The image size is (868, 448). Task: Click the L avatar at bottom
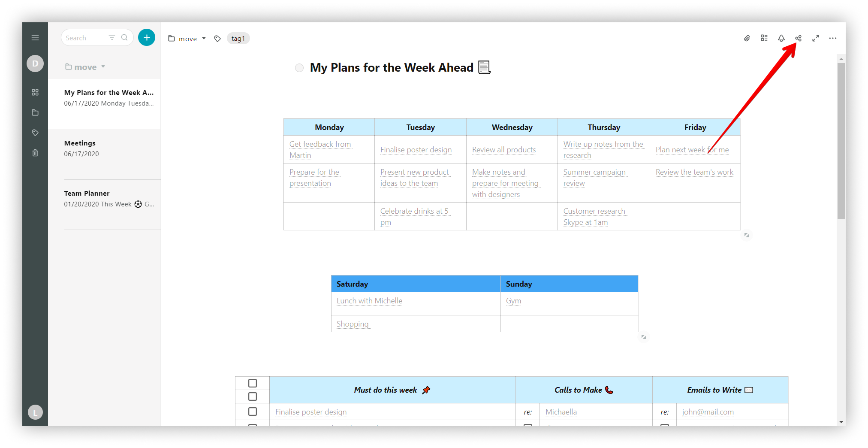point(35,412)
